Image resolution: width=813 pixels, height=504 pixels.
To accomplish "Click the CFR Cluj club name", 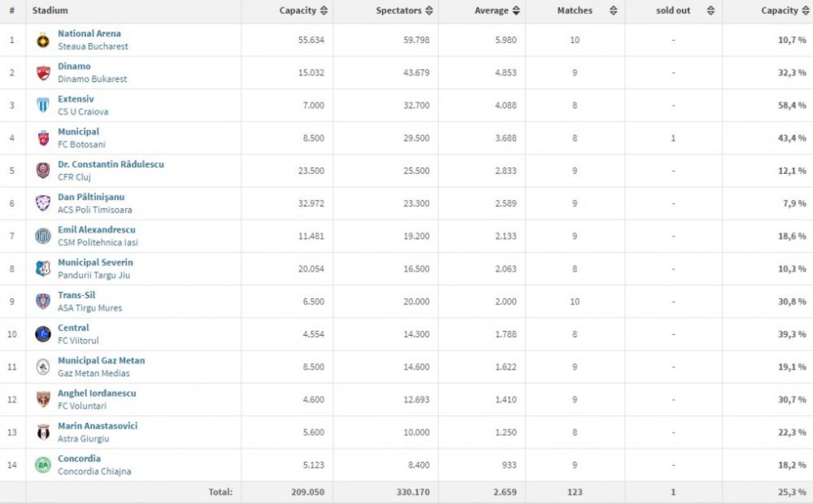I will [74, 177].
